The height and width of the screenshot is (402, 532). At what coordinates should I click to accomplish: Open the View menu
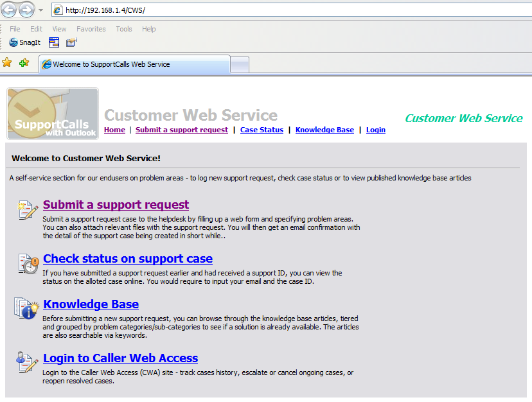point(59,29)
